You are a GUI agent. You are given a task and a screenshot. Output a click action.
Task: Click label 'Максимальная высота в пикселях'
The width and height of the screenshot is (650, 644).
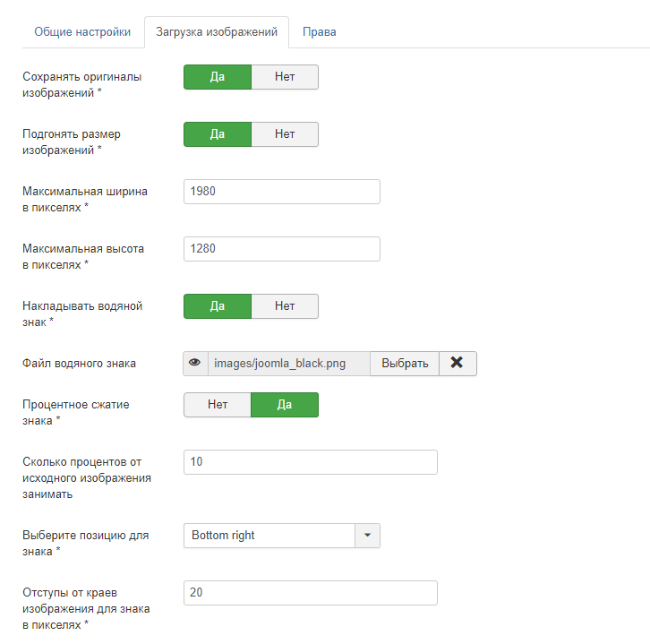[x=83, y=257]
